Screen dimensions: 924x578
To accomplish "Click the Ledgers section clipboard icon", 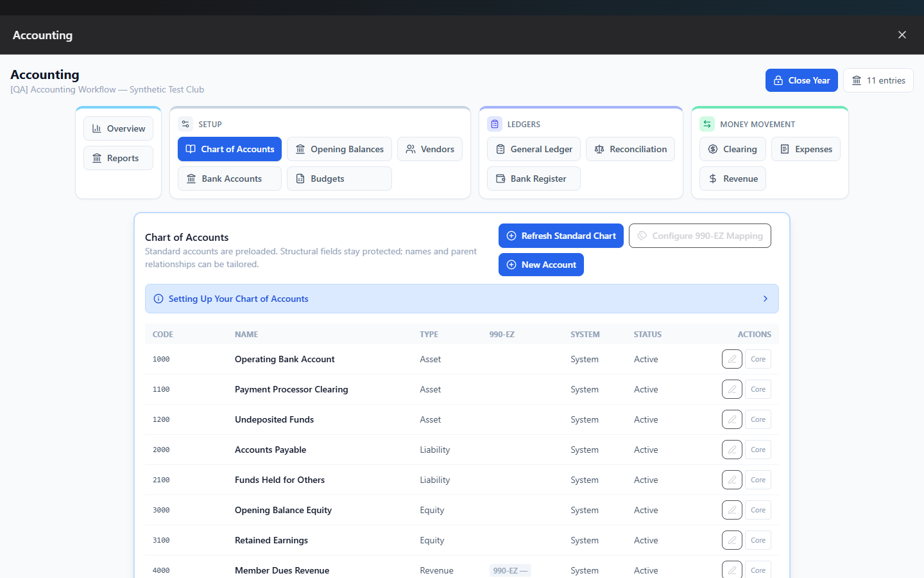I will (495, 124).
